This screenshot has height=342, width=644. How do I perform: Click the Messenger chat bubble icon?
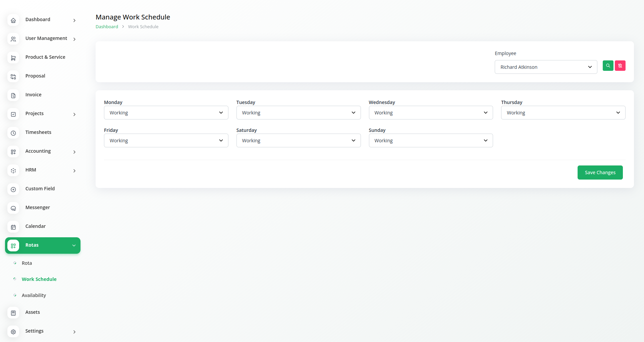pos(13,208)
